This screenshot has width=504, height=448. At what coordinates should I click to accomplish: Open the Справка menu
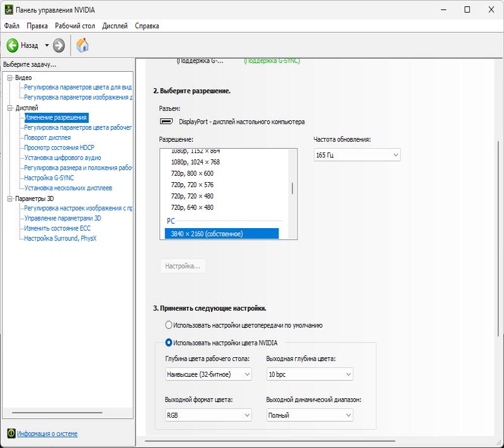coord(147,26)
